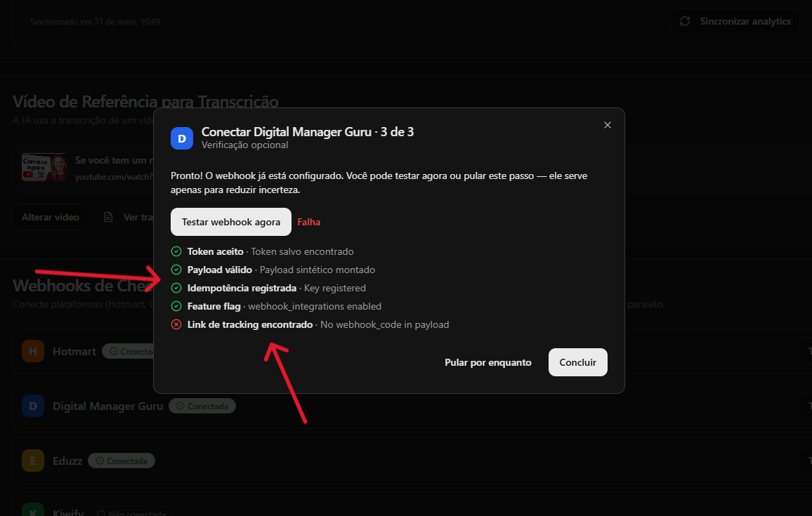Image resolution: width=812 pixels, height=516 pixels.
Task: Click the Eduzz E platform icon
Action: coord(32,461)
